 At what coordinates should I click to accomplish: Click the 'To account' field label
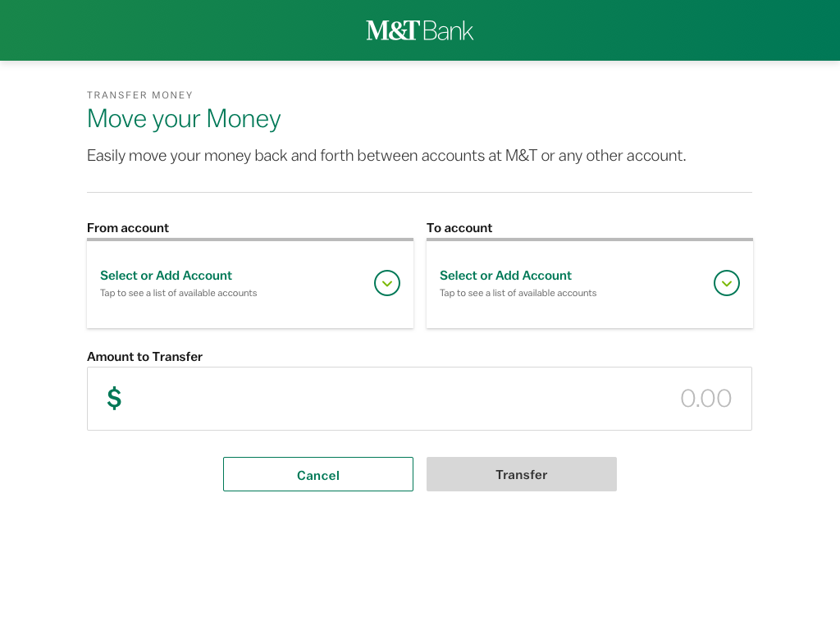[x=459, y=228]
